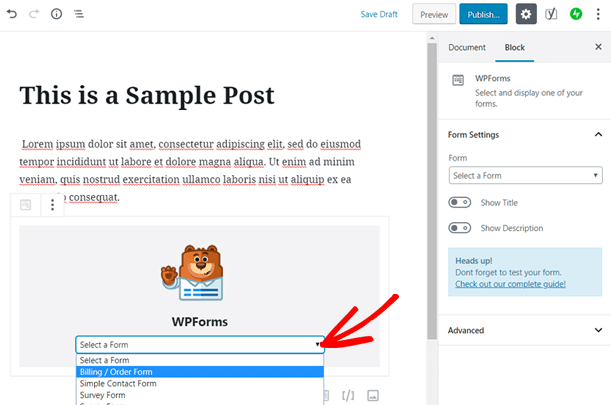Choose Billing / Order Form option
611x405 pixels.
point(200,372)
